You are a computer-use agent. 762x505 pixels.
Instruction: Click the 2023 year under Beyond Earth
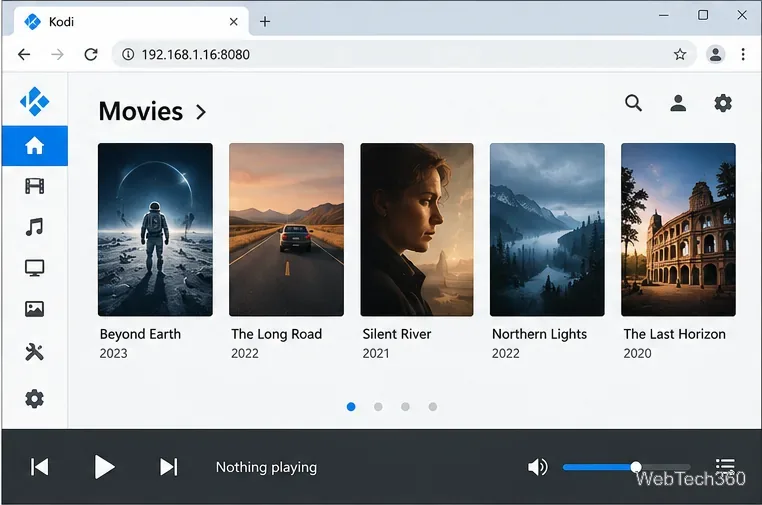pyautogui.click(x=113, y=353)
